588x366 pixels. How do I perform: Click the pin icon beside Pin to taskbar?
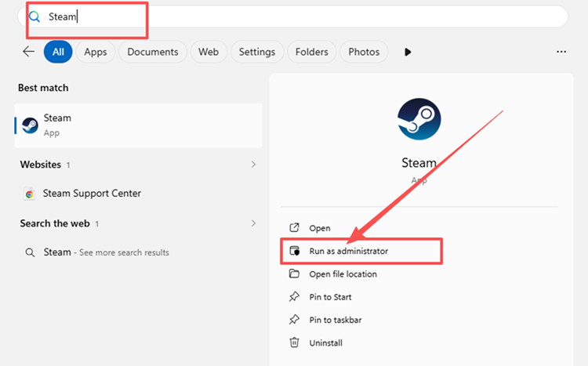coord(294,320)
